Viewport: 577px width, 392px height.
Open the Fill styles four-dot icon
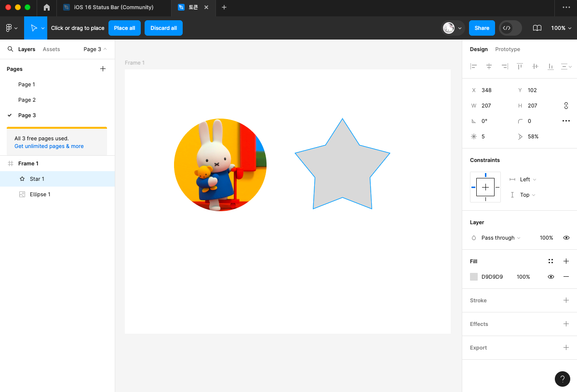tap(550, 261)
